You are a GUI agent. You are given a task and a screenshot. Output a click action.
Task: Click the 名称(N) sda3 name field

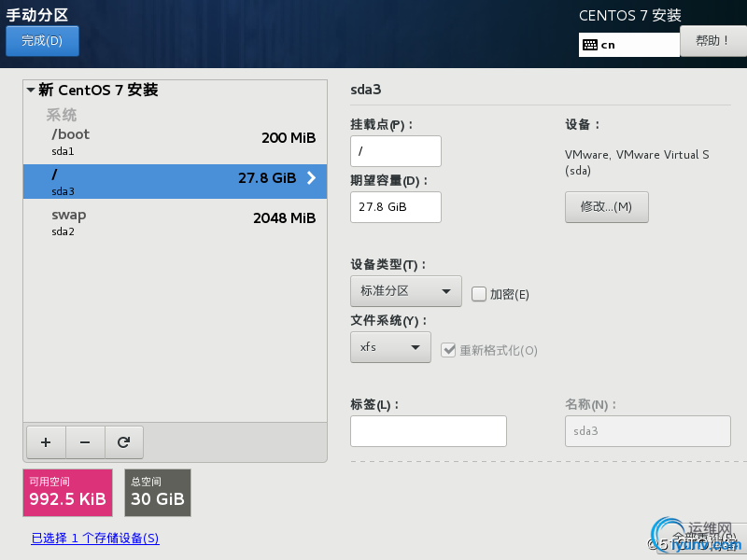tap(648, 431)
